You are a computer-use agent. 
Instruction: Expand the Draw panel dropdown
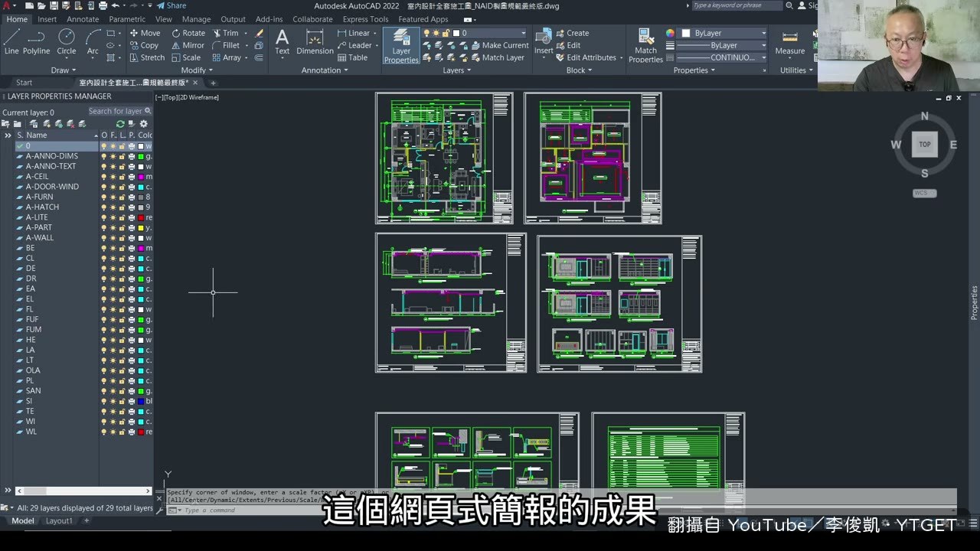point(63,70)
